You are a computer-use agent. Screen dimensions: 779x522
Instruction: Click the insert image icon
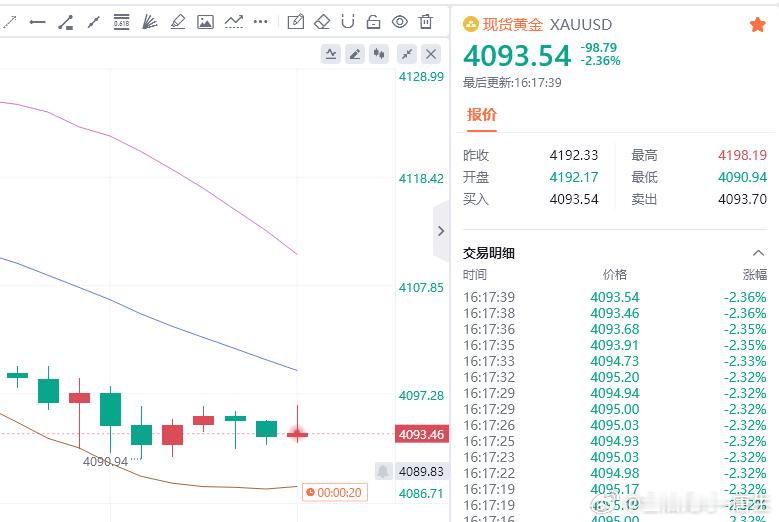pos(205,22)
